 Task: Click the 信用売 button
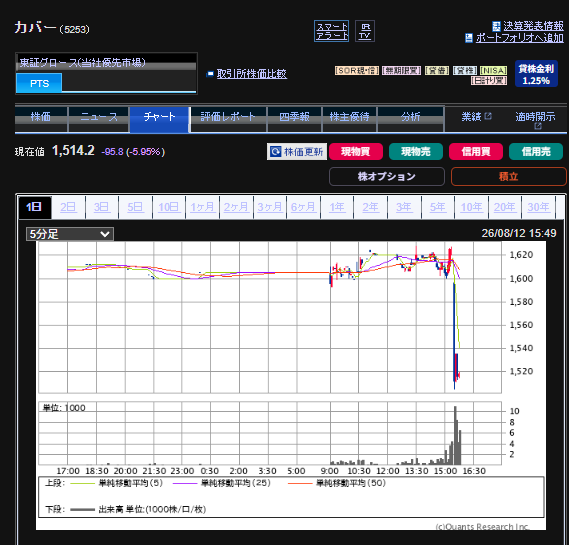point(536,151)
